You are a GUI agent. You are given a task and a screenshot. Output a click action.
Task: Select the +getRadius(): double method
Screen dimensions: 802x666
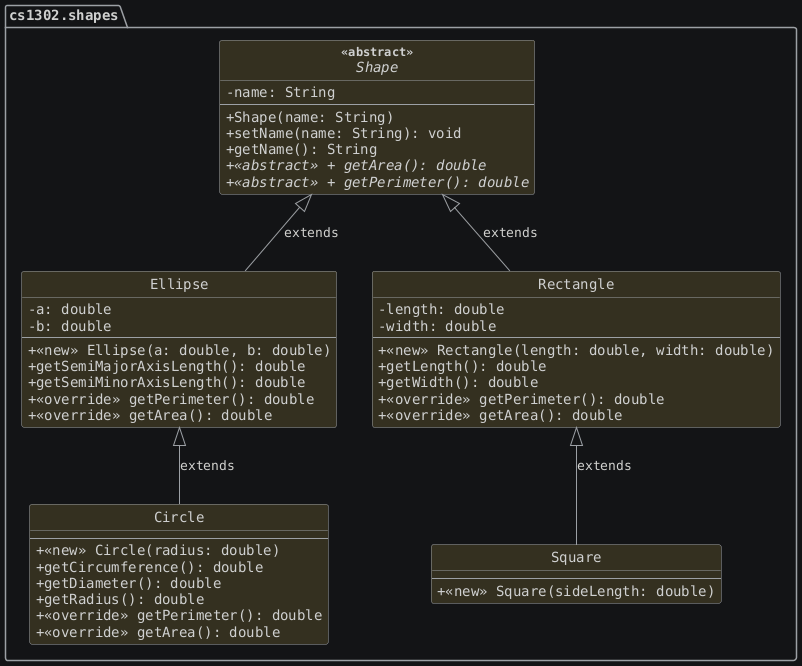click(x=121, y=600)
